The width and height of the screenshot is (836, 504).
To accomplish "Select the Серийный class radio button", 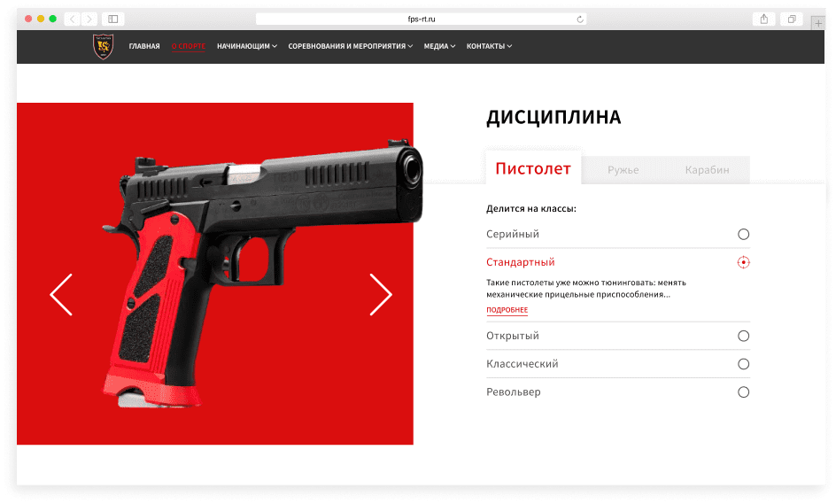I will tap(743, 234).
